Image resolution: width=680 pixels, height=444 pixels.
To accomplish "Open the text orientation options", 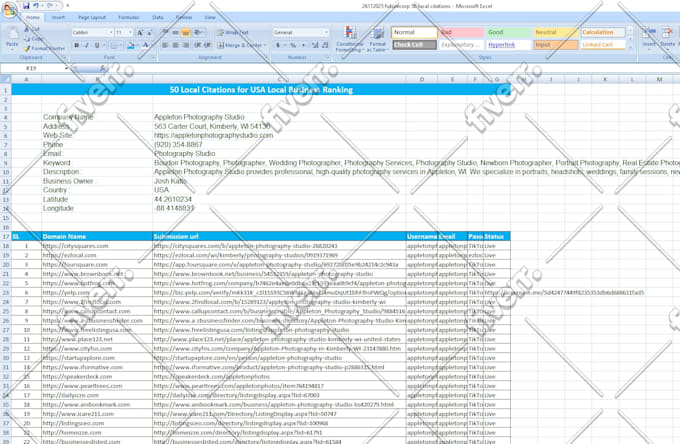I will (199, 33).
